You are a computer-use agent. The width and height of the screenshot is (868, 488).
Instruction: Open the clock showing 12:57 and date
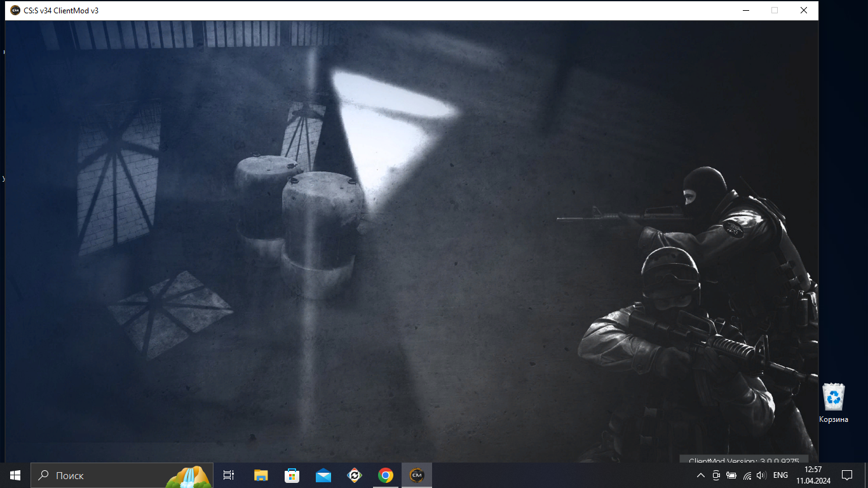click(813, 475)
